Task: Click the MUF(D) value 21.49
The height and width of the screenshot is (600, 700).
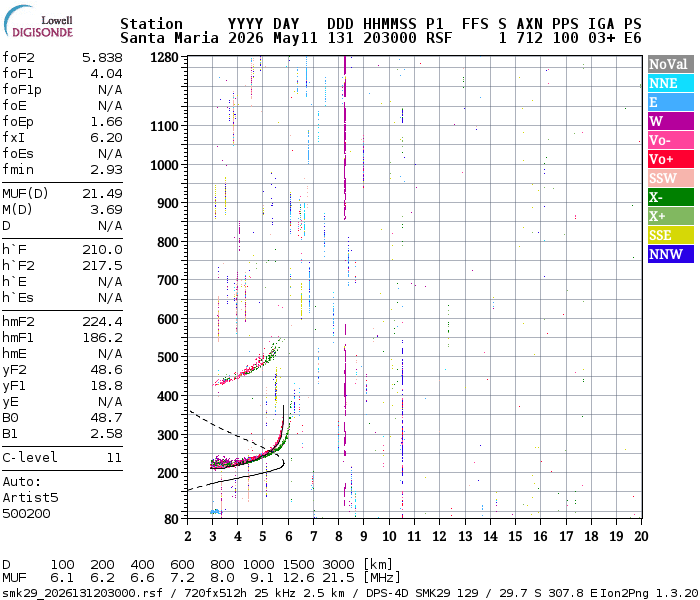Action: tap(102, 193)
